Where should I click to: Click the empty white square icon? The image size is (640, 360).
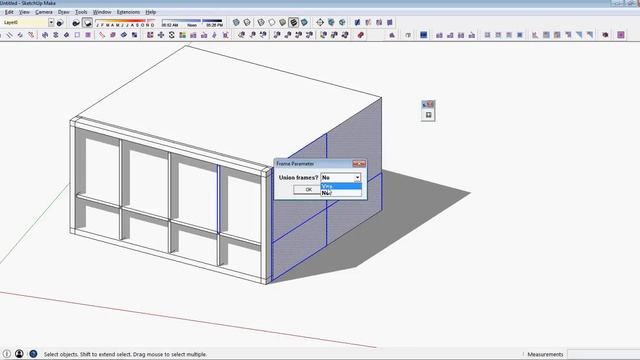point(77,35)
